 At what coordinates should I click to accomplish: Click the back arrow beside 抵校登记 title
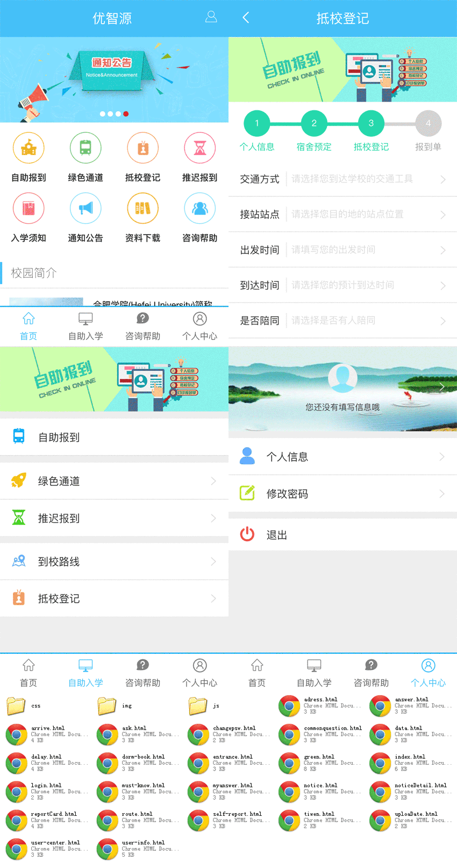click(246, 18)
